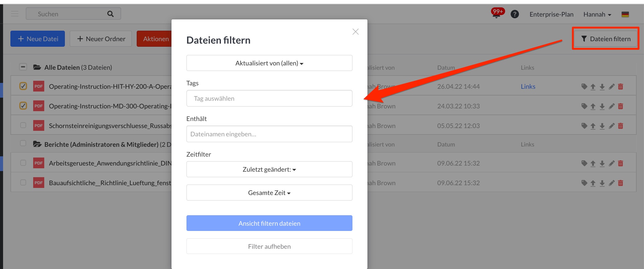Viewport: 644px width, 269px height.
Task: Click tag icon for Operating-Instruction-MD-300 row
Action: click(584, 106)
